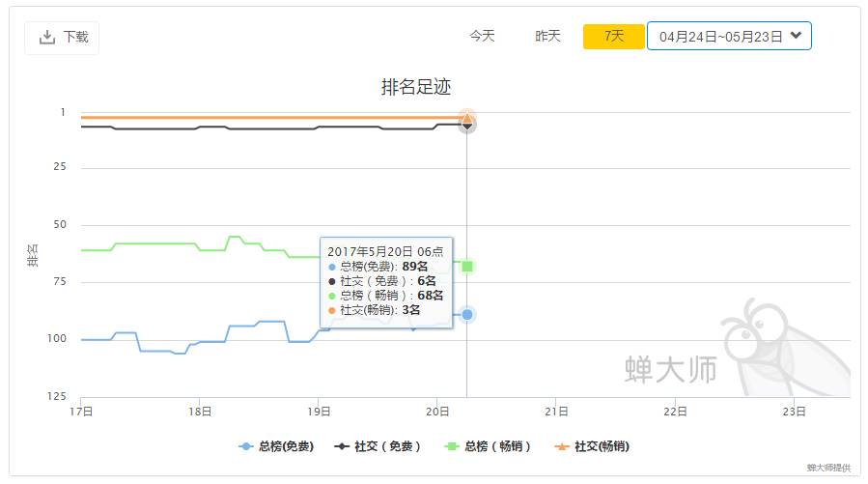
Task: Click the 排名 y-axis title
Action: pyautogui.click(x=33, y=255)
